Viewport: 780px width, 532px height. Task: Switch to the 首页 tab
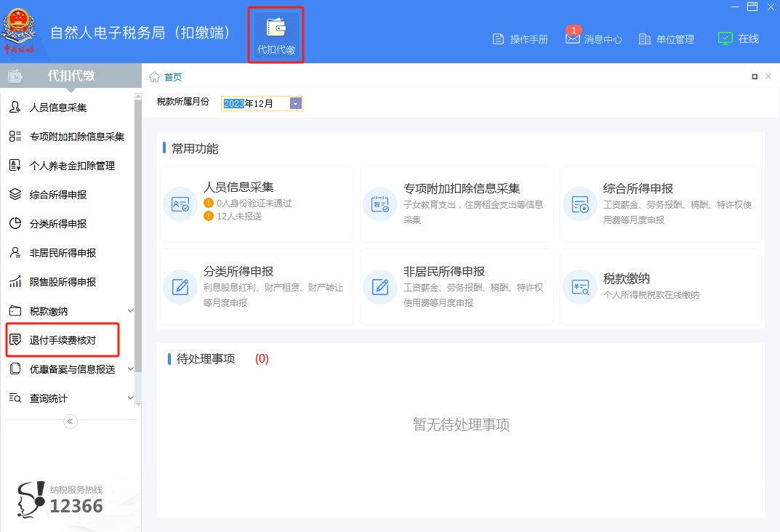[x=173, y=77]
